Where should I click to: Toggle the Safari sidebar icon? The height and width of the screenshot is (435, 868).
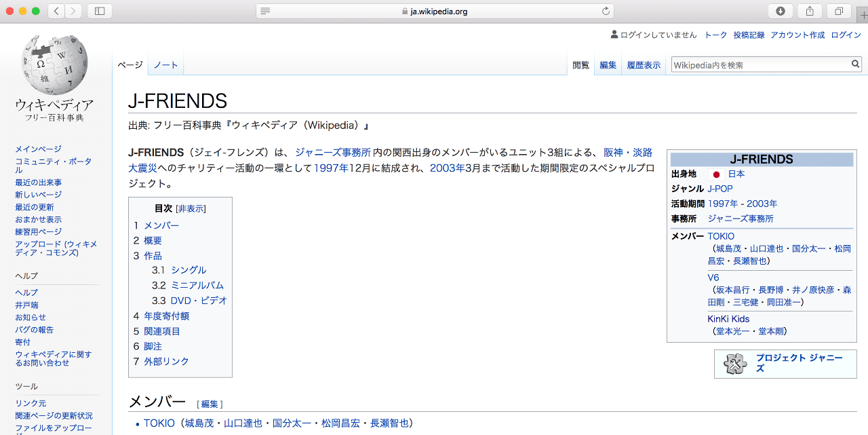(x=99, y=11)
